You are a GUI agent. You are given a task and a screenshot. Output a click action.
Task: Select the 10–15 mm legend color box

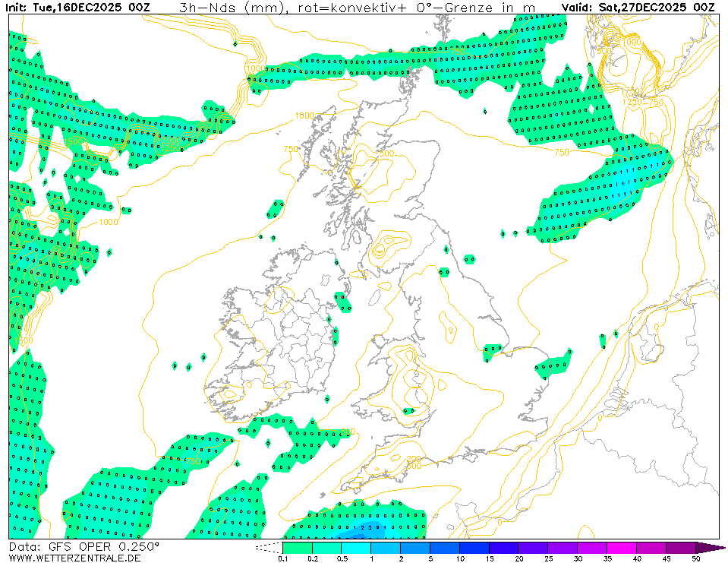coord(474,548)
